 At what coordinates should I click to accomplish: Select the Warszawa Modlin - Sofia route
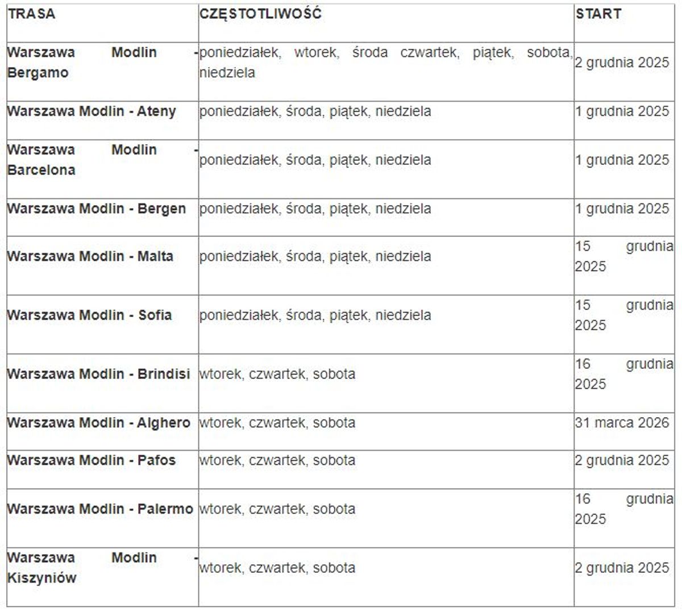(x=89, y=315)
